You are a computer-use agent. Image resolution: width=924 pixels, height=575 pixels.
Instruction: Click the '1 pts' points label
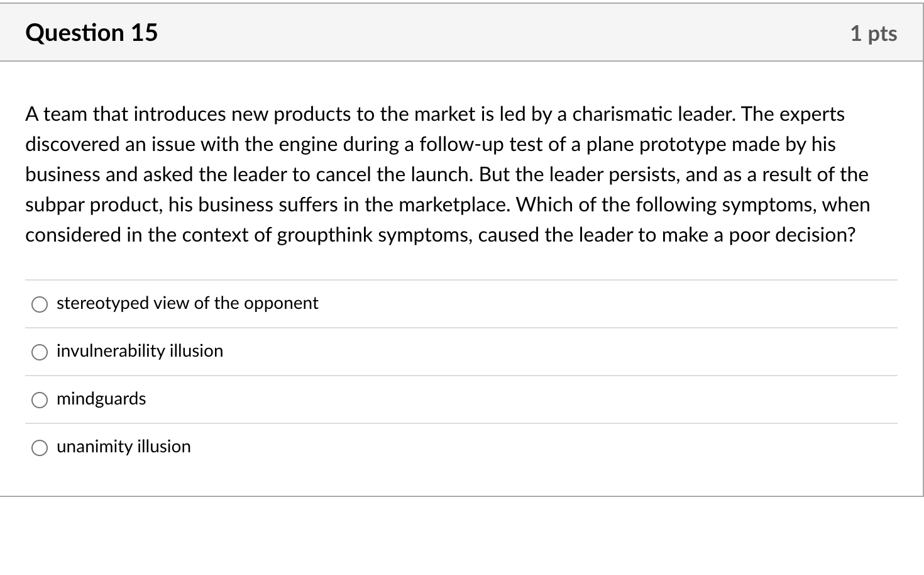coord(873,33)
